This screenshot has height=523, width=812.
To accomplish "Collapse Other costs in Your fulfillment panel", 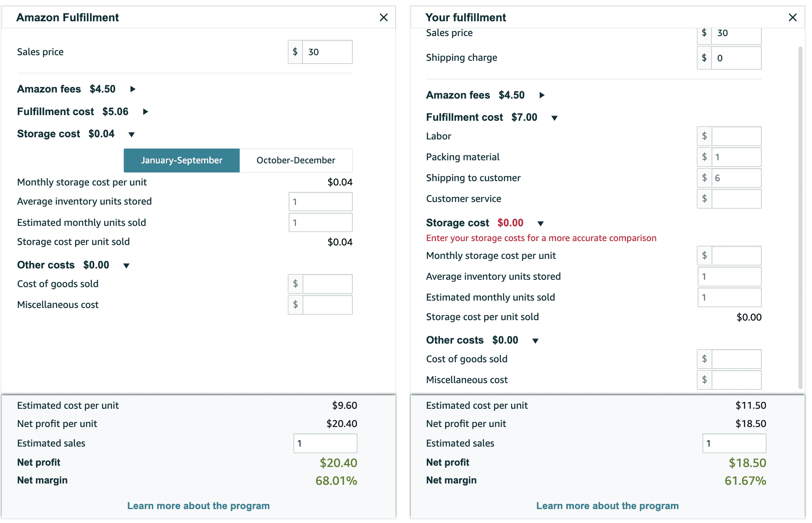I will 535,341.
